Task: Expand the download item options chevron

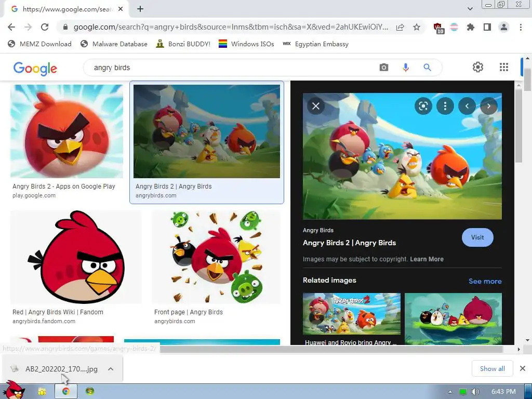Action: point(111,369)
